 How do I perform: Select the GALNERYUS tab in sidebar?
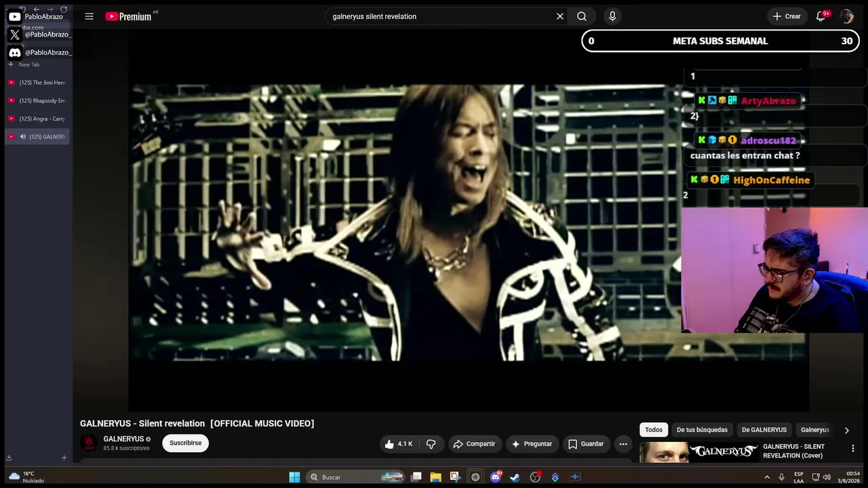point(38,137)
